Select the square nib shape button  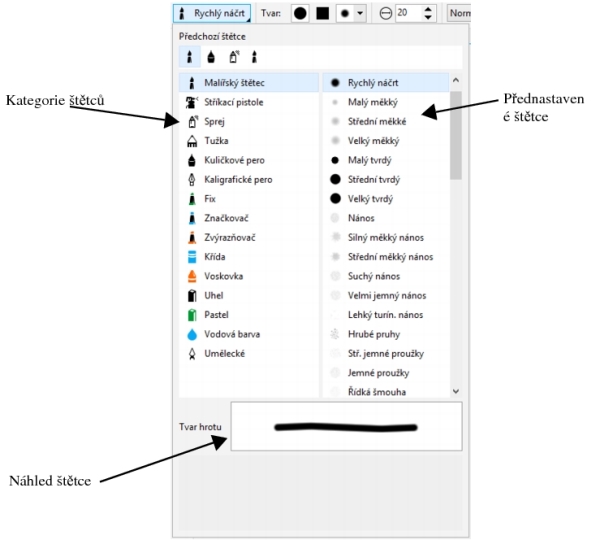(x=323, y=14)
